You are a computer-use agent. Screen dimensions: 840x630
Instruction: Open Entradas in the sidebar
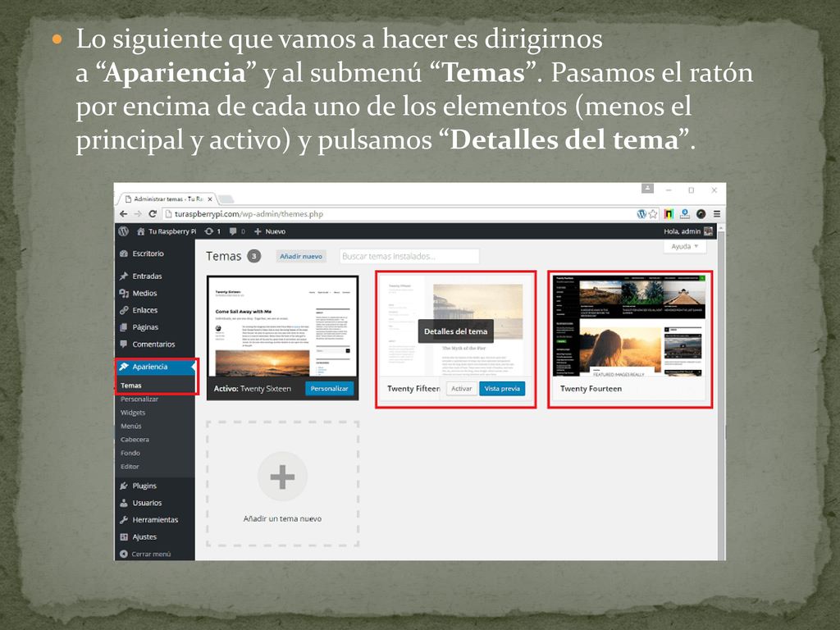tap(155, 276)
